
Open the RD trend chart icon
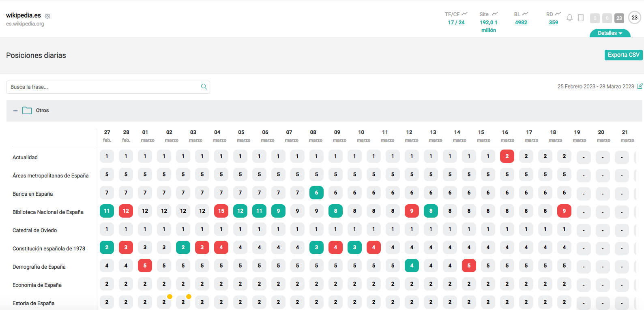pos(558,14)
